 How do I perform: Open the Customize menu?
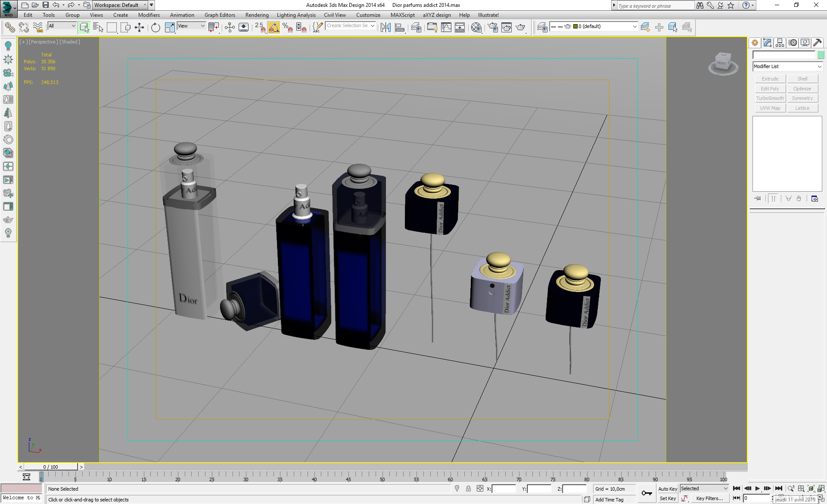368,15
